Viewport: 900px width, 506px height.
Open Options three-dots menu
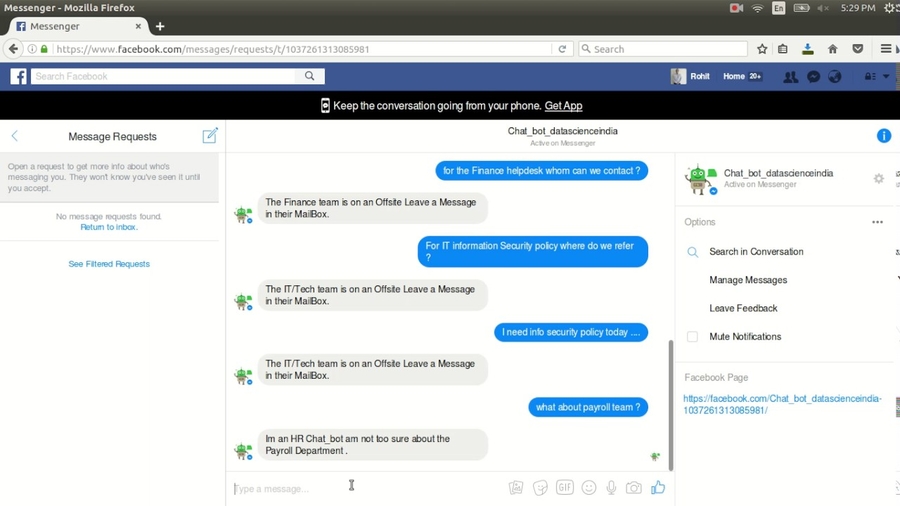click(x=877, y=222)
